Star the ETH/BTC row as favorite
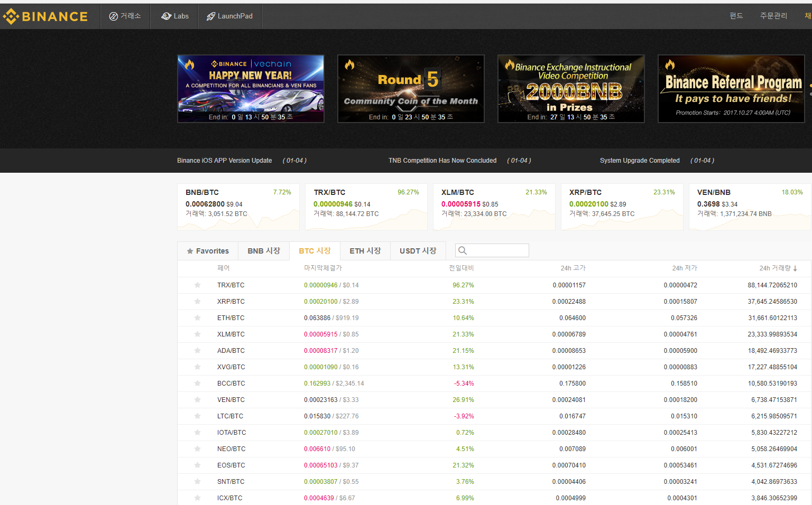812x505 pixels. coord(197,318)
